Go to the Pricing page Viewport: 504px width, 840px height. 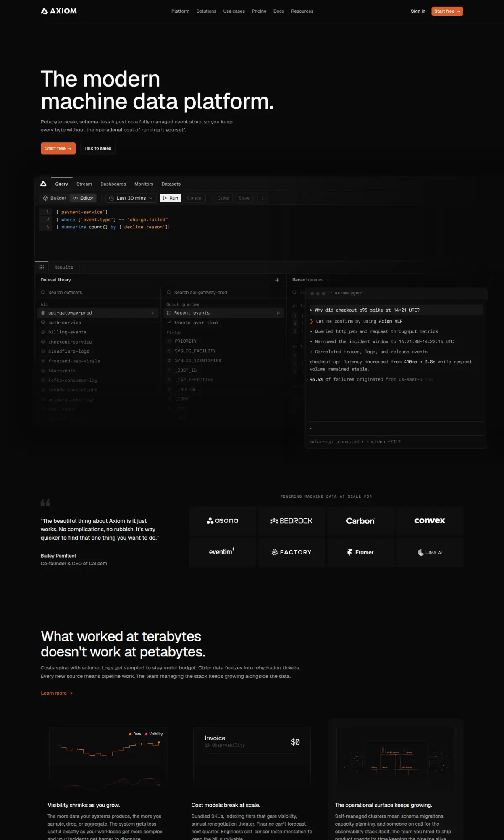click(259, 11)
